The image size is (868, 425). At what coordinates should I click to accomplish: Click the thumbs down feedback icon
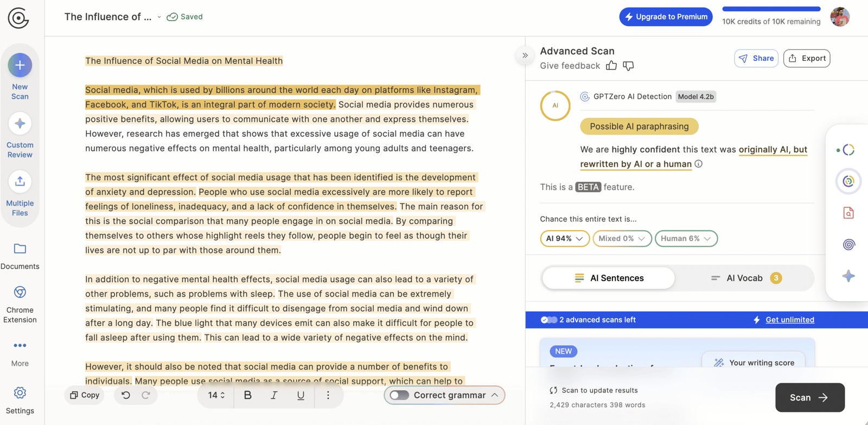coord(628,66)
